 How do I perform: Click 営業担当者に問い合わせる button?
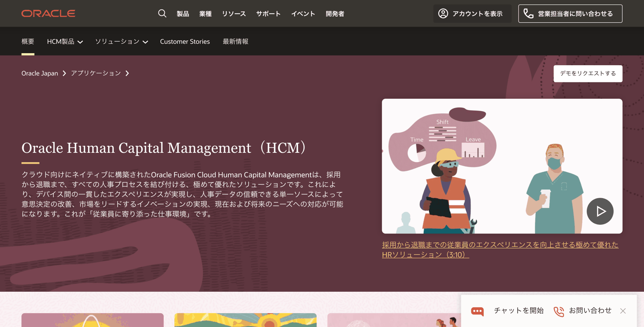(x=570, y=14)
